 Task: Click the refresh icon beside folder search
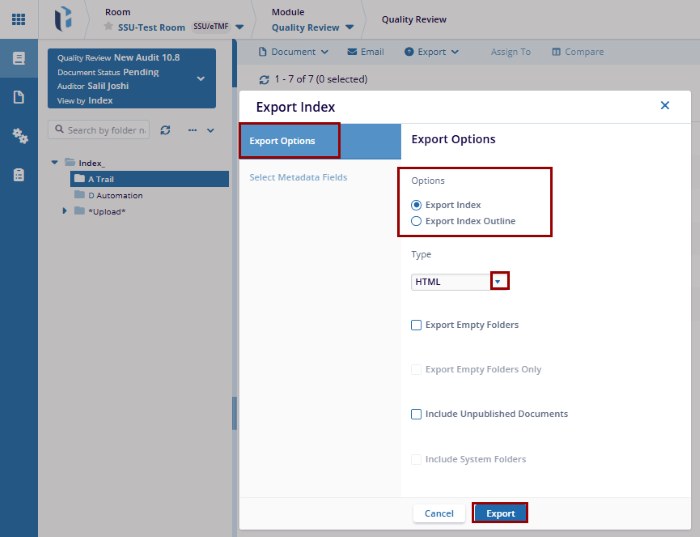(x=166, y=130)
